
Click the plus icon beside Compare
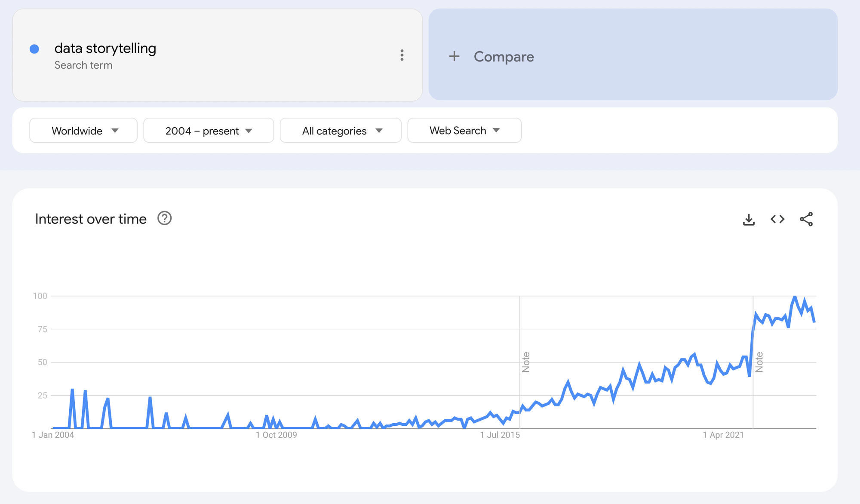click(454, 56)
